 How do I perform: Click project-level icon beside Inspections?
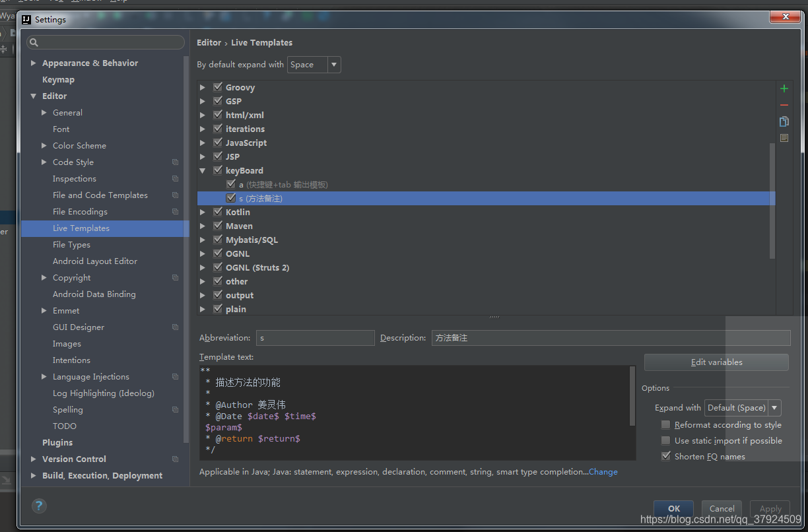pos(175,179)
